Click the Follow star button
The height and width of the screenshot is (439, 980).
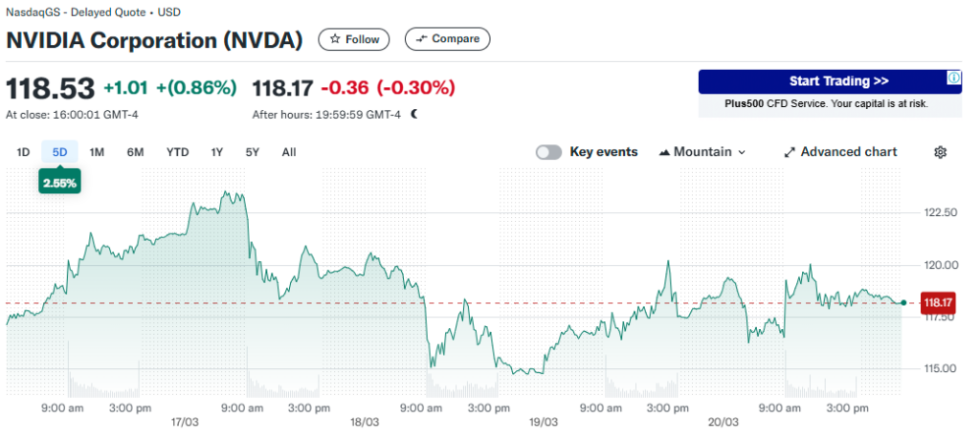point(354,39)
